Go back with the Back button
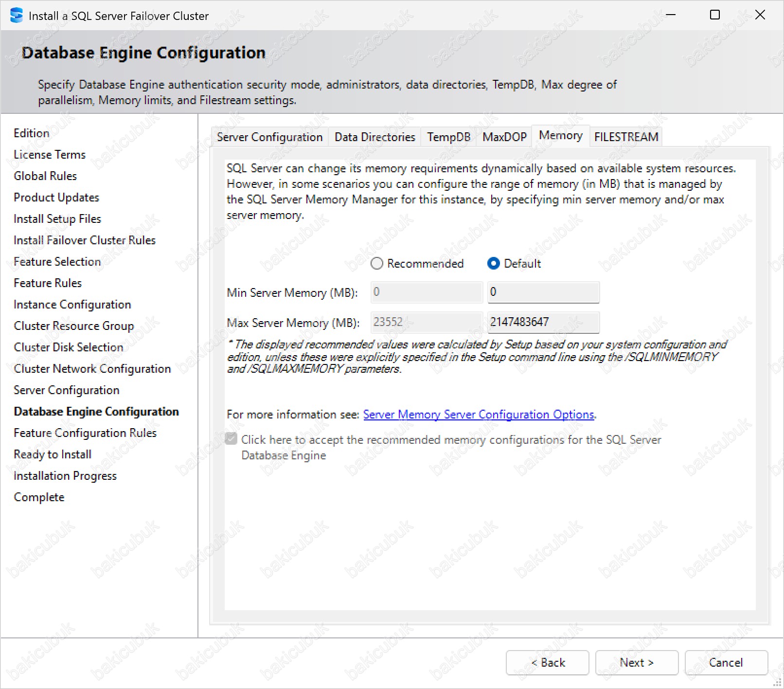Image resolution: width=784 pixels, height=689 pixels. (547, 663)
